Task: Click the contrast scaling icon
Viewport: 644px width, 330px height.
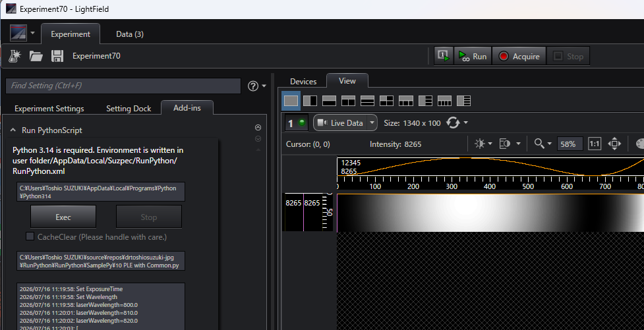Action: [505, 144]
